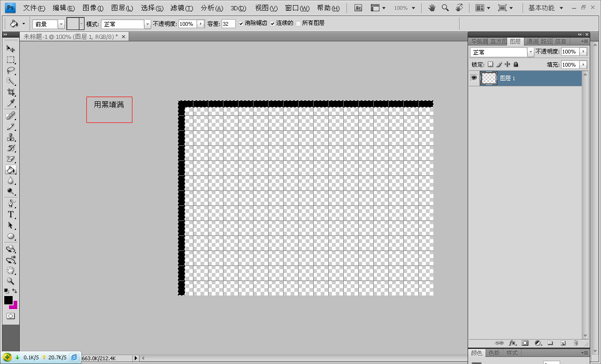Click the black foreground color swatch
This screenshot has height=364, width=601.
(x=8, y=300)
